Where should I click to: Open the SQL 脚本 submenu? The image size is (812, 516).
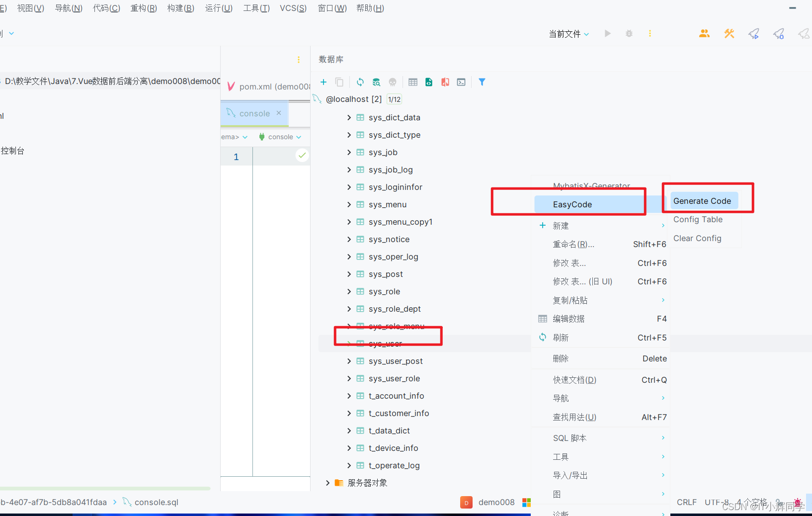click(600, 438)
